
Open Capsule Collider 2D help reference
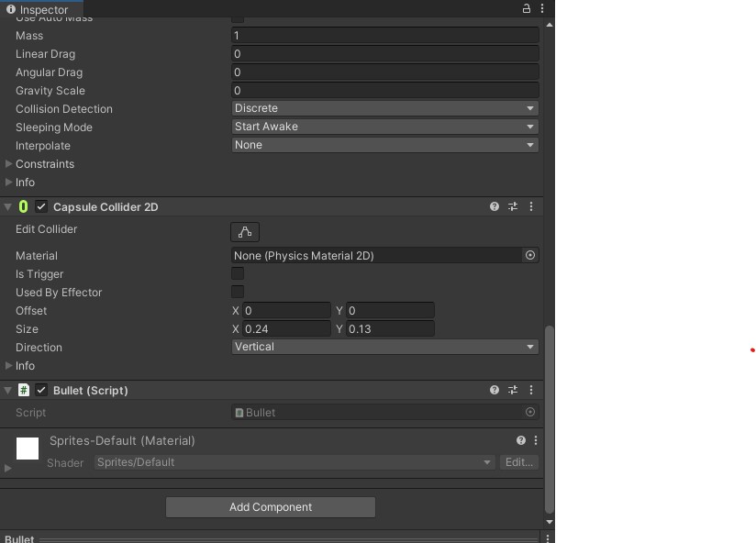(495, 206)
